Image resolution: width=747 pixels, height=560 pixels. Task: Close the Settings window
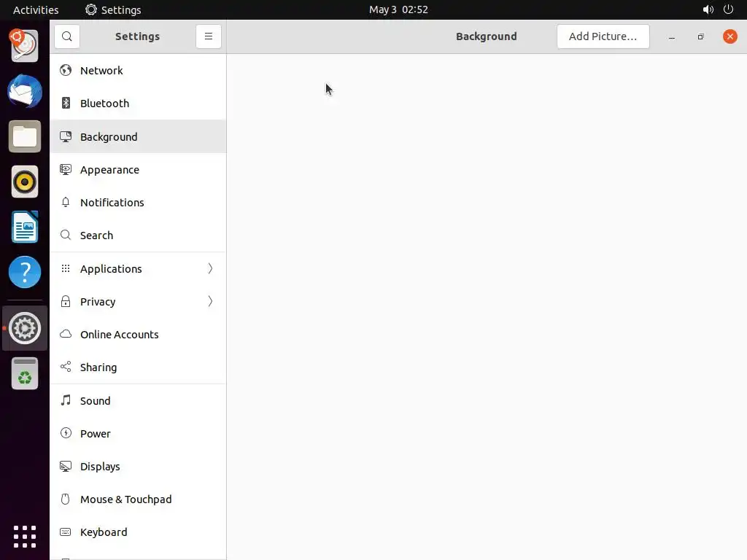tap(729, 36)
